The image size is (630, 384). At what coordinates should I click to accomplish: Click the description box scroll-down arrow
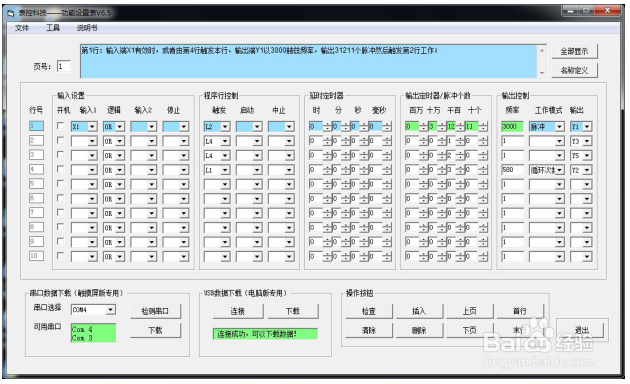coord(542,73)
